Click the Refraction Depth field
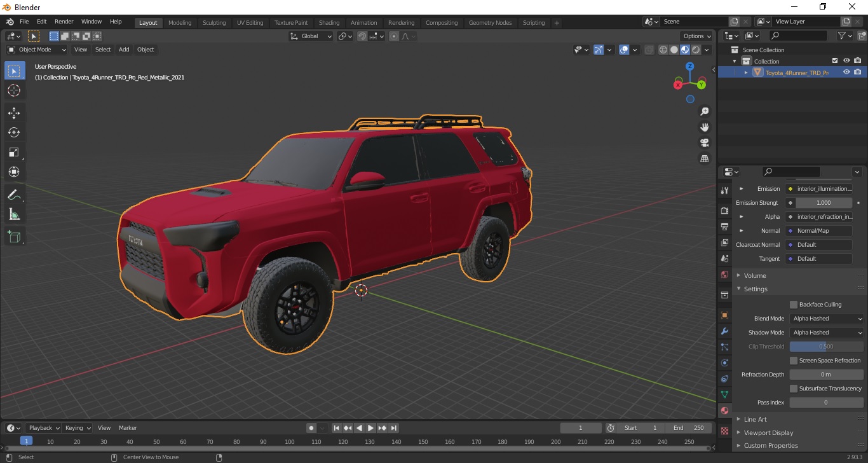Viewport: 868px width, 463px height. [826, 375]
